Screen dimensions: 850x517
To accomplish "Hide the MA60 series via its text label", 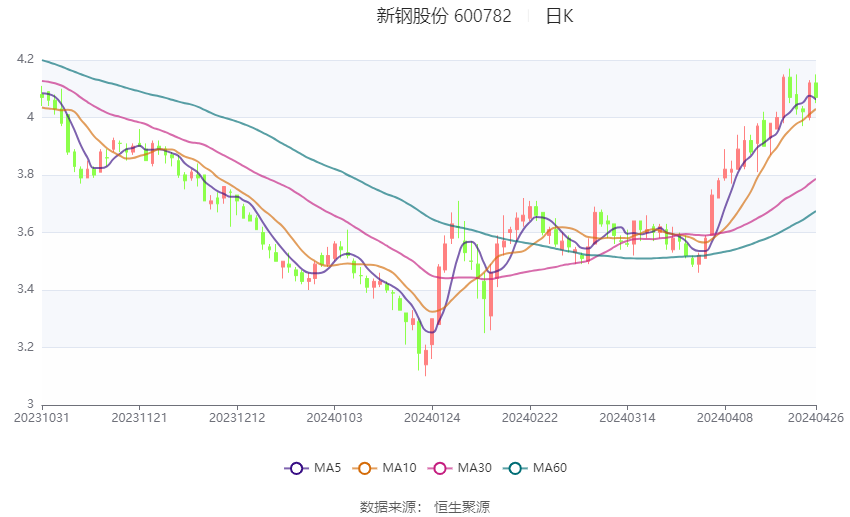I will (x=551, y=468).
